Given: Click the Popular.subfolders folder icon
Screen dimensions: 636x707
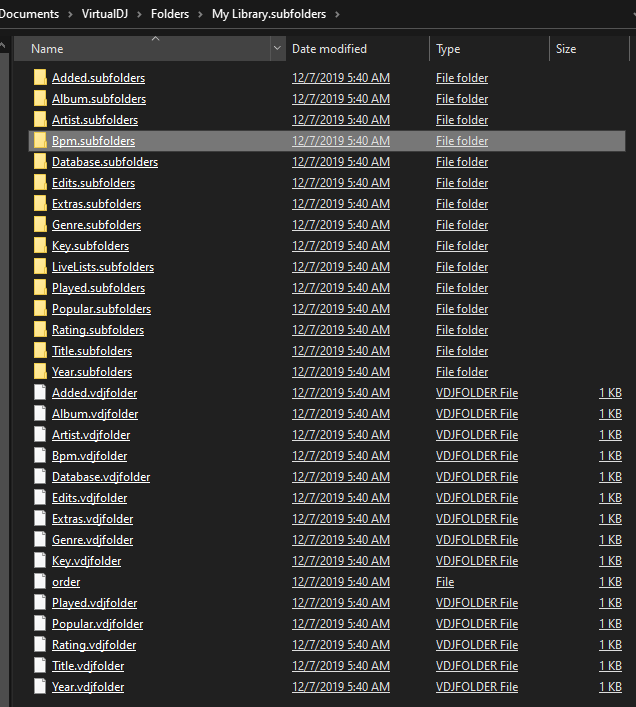Looking at the screenshot, I should click(40, 308).
